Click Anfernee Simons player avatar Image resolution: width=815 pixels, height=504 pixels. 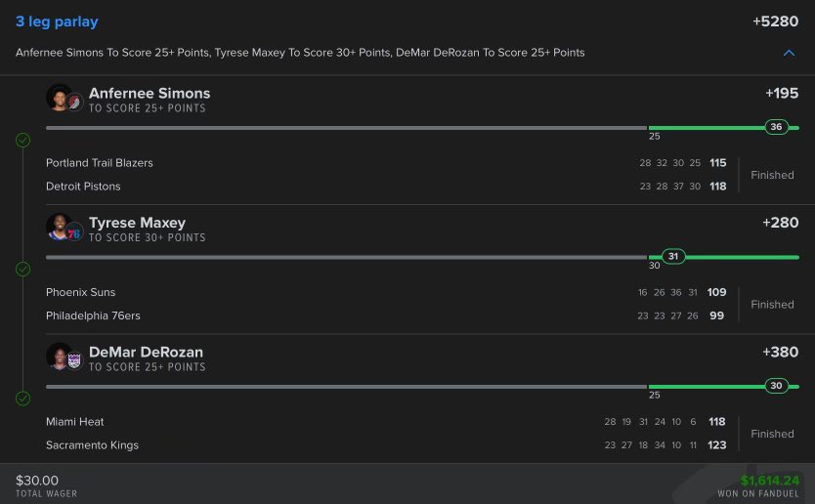tap(57, 98)
